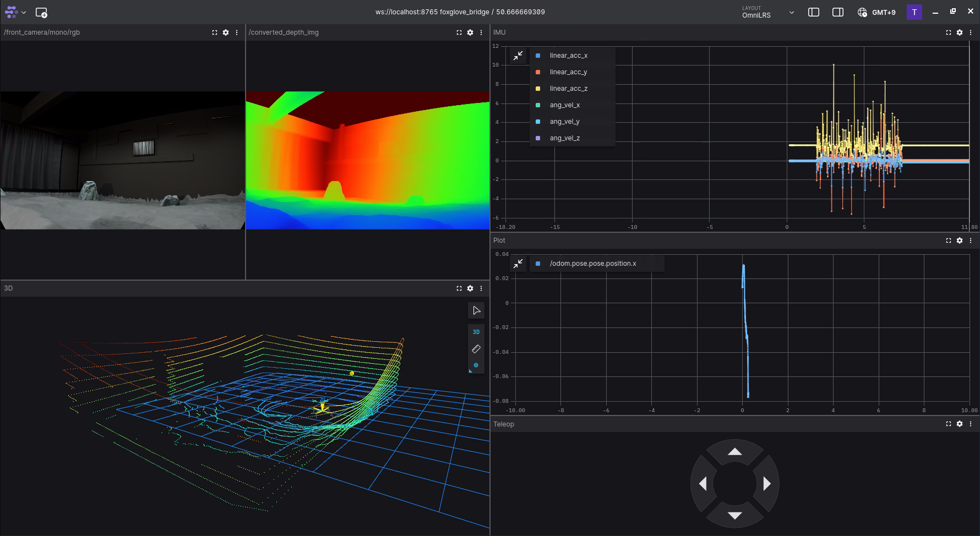Open the OmniLRS layout dropdown

pos(768,12)
